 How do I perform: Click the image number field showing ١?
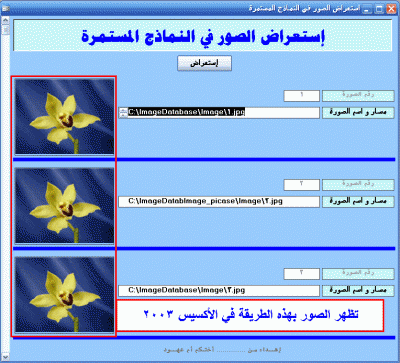pos(302,96)
